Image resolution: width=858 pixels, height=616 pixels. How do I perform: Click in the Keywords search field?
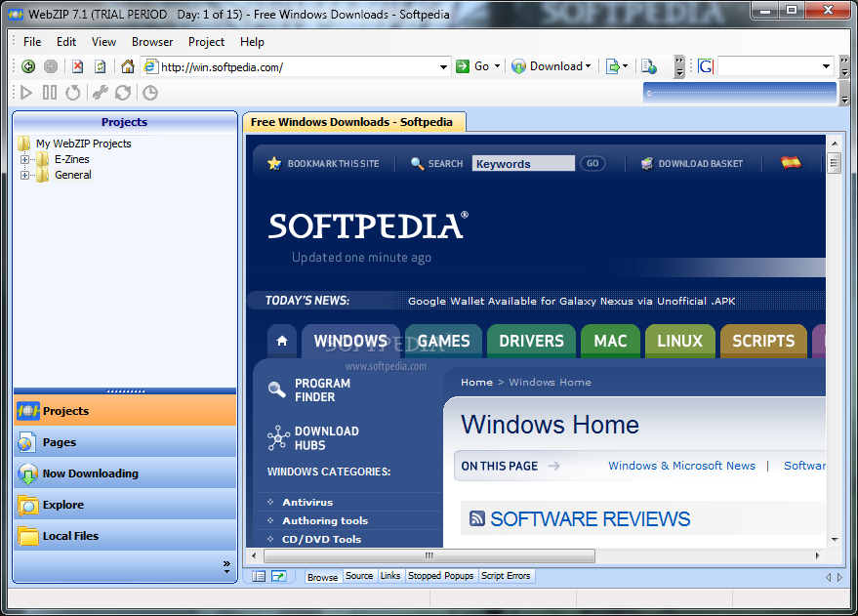[x=523, y=164]
